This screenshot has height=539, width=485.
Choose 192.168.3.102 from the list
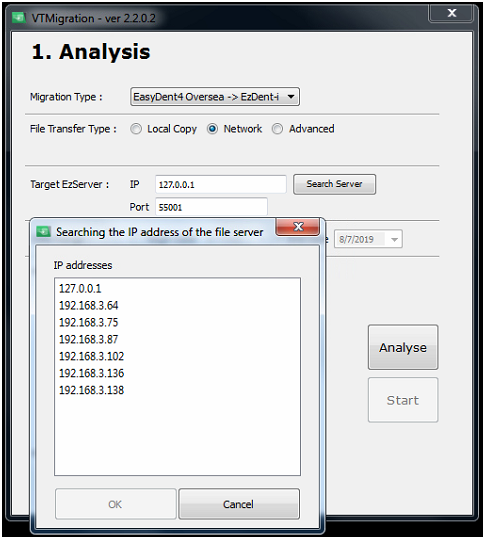[x=91, y=356]
